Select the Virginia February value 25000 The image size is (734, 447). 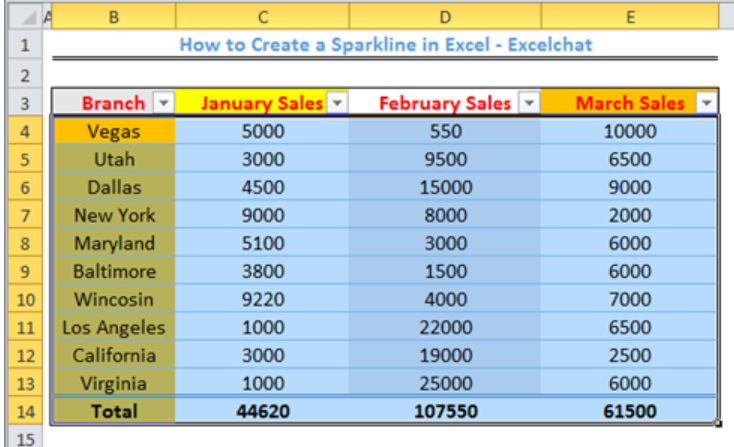(x=445, y=383)
